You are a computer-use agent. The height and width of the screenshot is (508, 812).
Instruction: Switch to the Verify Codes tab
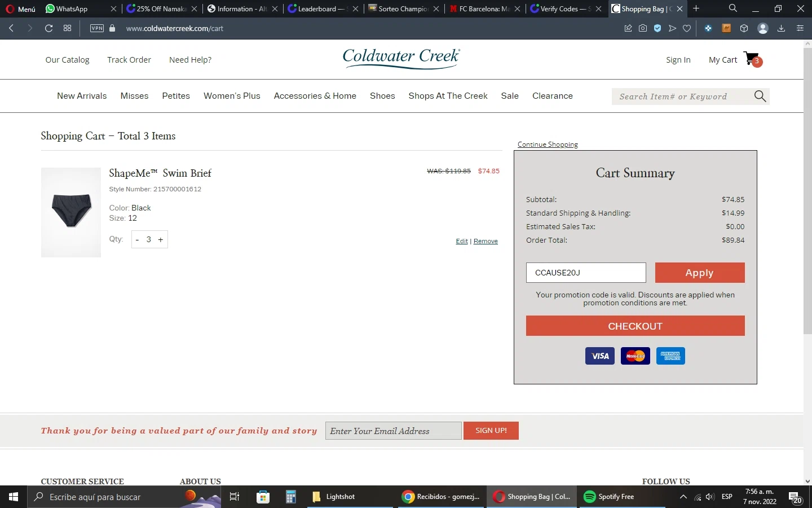564,8
